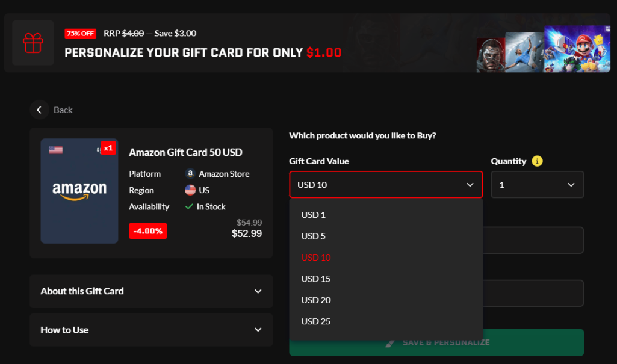Click the 75% OFF red badge

[x=80, y=33]
